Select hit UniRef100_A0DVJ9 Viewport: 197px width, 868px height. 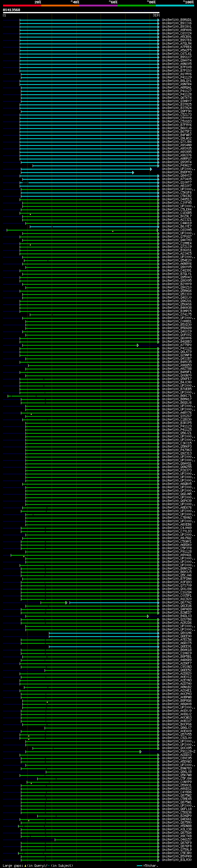(x=176, y=711)
